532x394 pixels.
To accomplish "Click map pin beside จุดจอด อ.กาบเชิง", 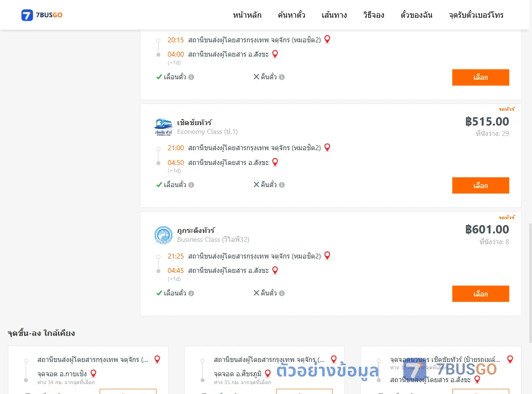I will click(x=94, y=374).
